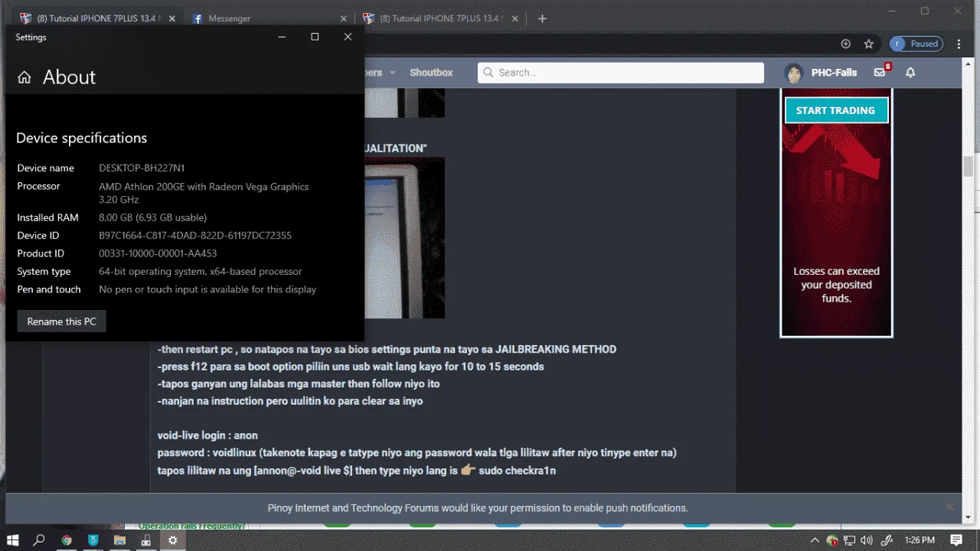980x551 pixels.
Task: Click the Rename this PC button
Action: click(x=61, y=321)
